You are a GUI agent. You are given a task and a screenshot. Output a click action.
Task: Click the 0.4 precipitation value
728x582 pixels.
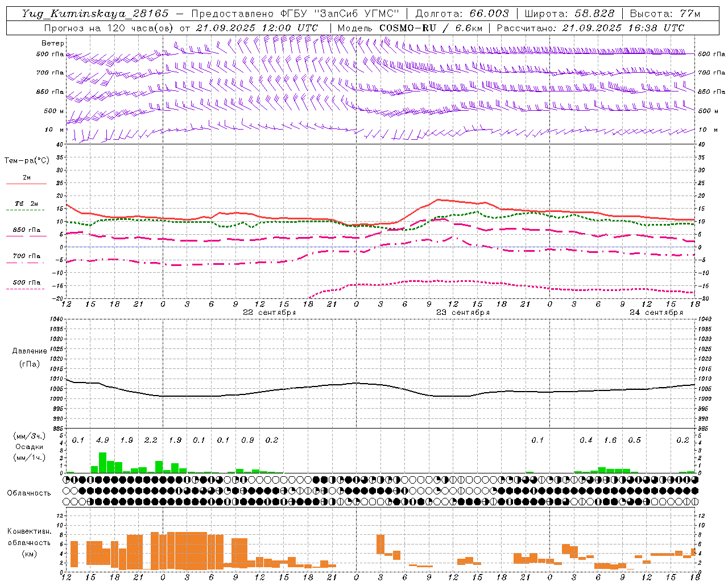click(586, 440)
